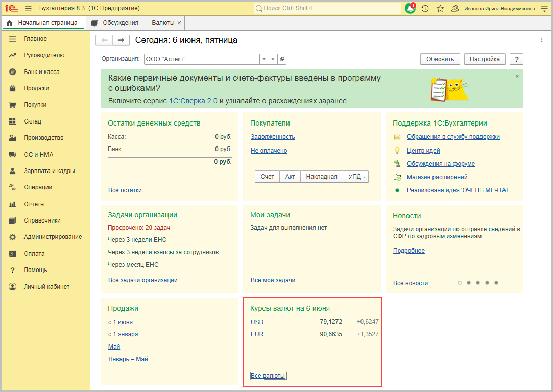Open Банк и касса section
The width and height of the screenshot is (553, 392).
pyautogui.click(x=41, y=72)
